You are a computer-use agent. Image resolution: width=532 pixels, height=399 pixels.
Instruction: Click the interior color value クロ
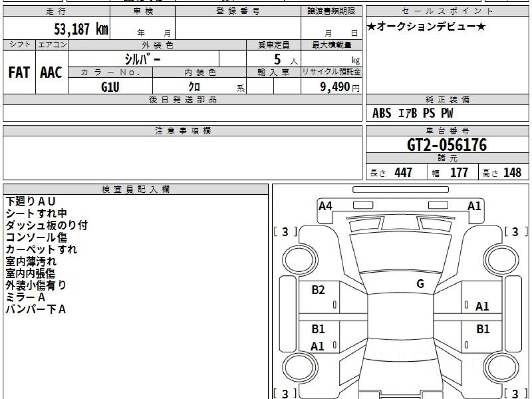pyautogui.click(x=194, y=87)
